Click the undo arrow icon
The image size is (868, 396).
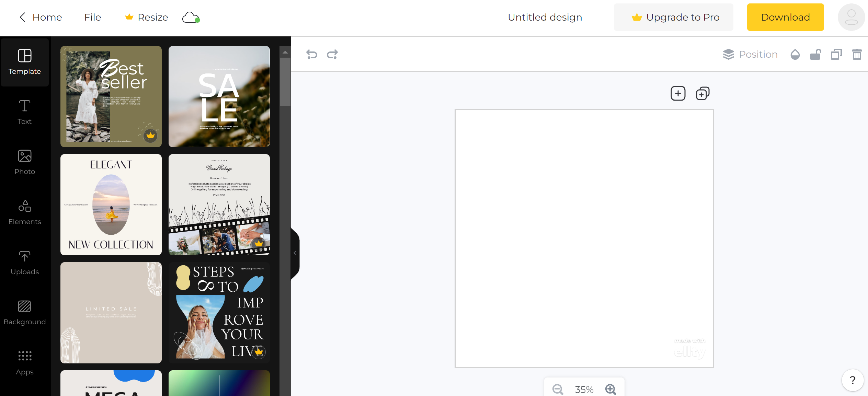[x=311, y=54]
